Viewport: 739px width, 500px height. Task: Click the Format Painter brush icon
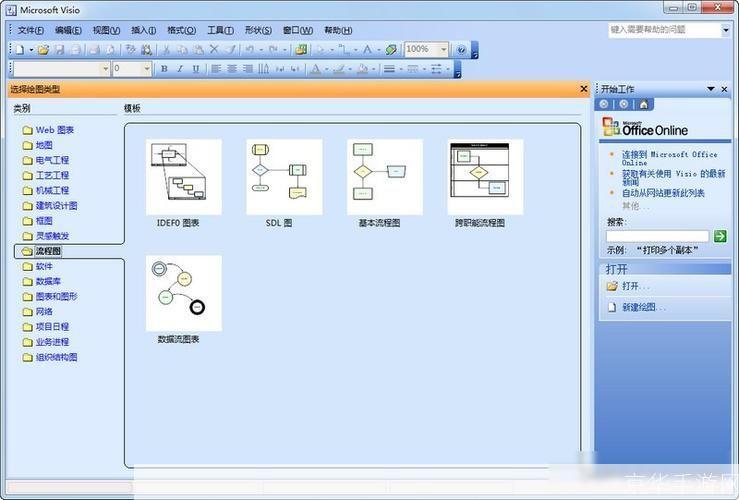coord(230,49)
